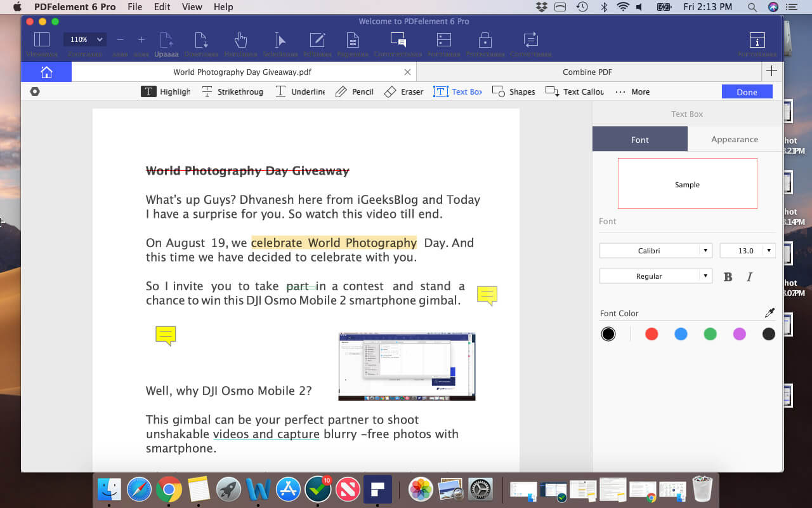Open the File menu

coord(134,6)
